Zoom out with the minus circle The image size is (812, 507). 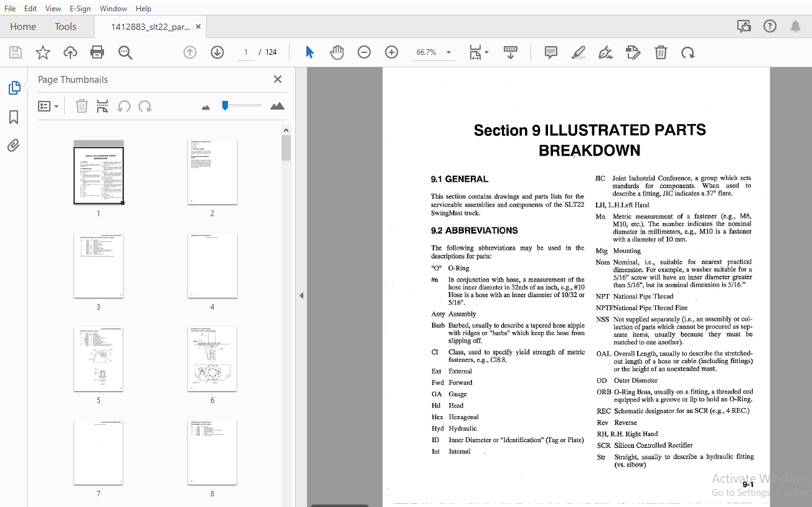pyautogui.click(x=364, y=52)
